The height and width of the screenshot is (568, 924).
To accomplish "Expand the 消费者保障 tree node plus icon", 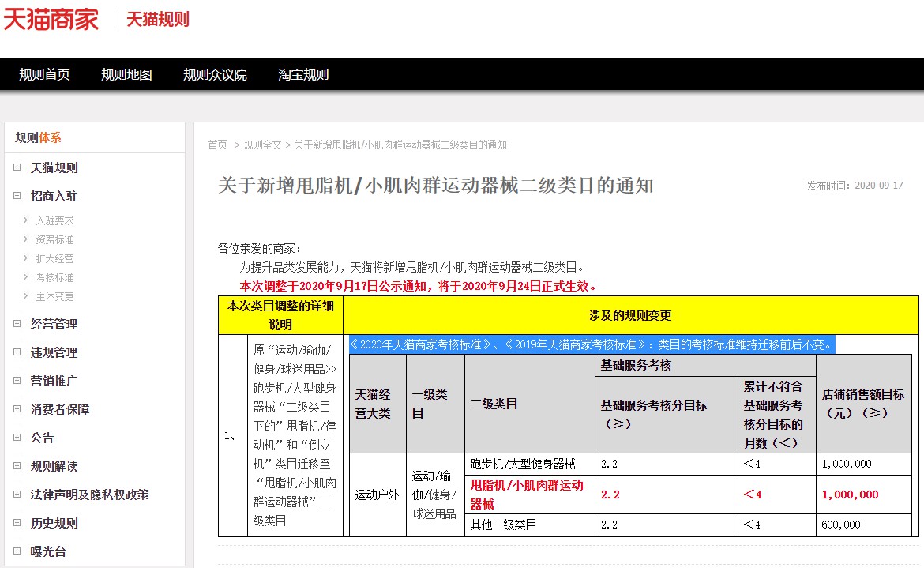I will coord(17,409).
